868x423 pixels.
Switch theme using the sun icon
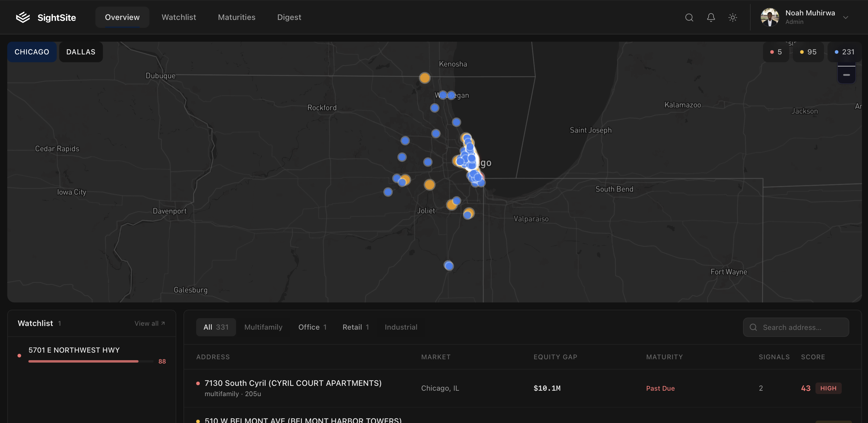[x=732, y=17]
